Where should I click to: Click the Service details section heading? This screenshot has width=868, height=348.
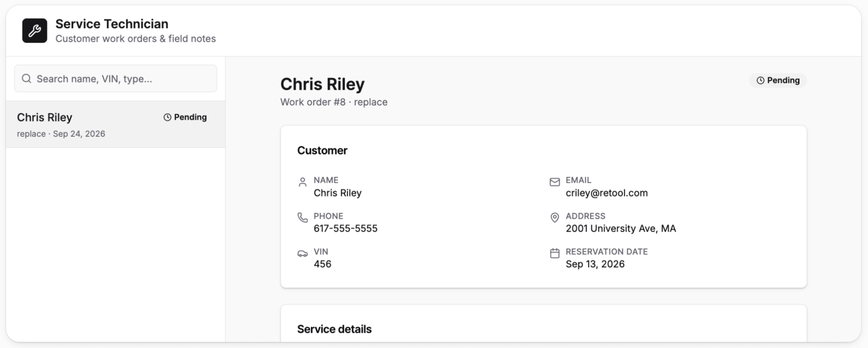[x=334, y=329]
